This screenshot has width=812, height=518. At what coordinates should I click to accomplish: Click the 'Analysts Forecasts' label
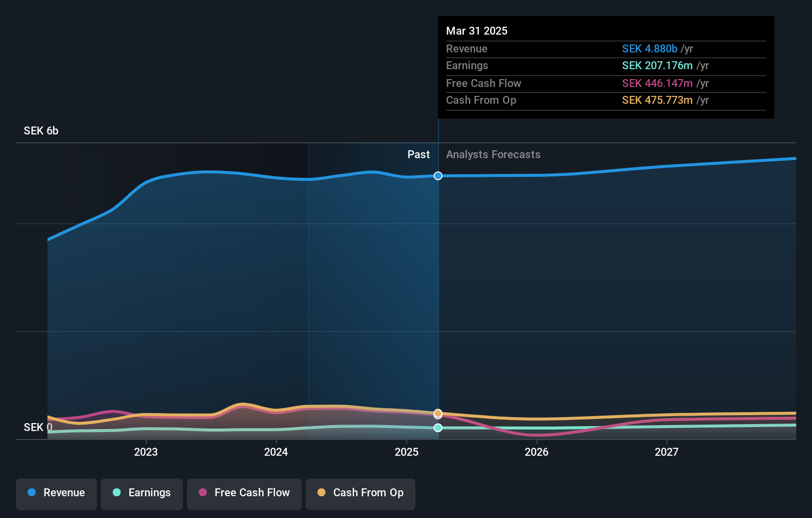[493, 154]
